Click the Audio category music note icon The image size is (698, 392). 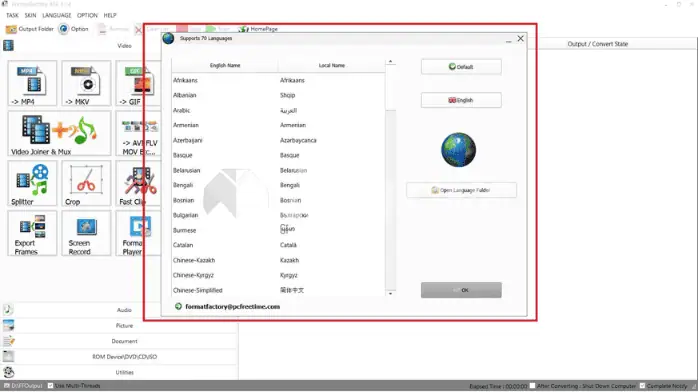coord(8,309)
